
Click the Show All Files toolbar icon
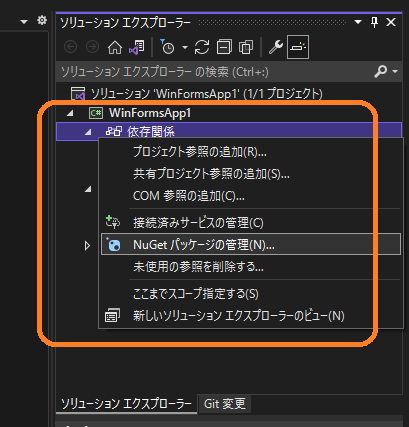tap(246, 47)
